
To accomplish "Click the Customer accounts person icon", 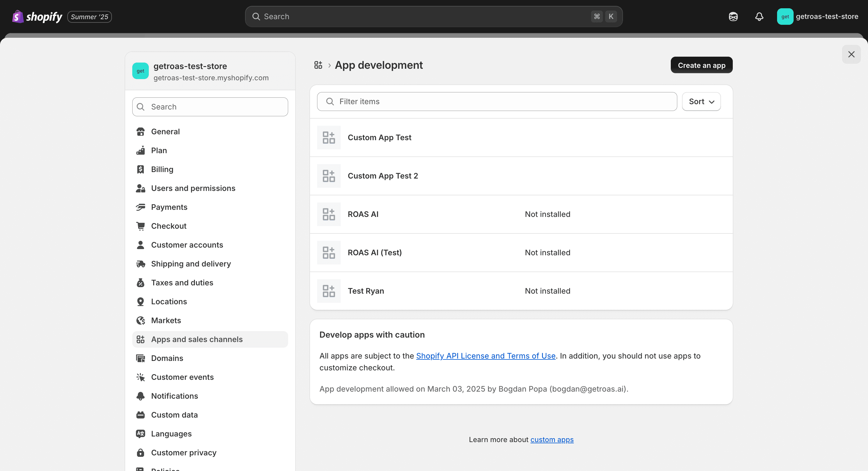I will coord(141,245).
